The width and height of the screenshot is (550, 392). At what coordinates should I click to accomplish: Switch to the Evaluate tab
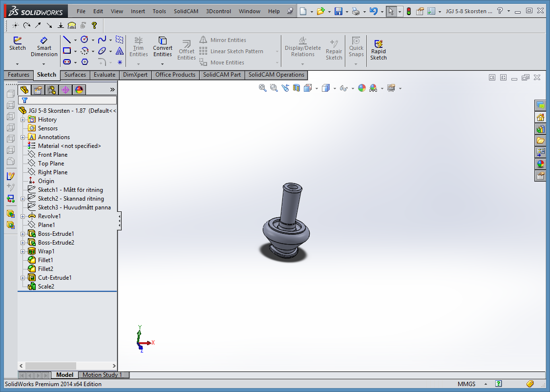pyautogui.click(x=105, y=75)
